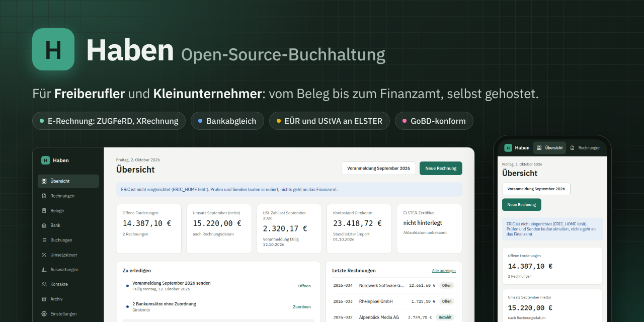Select invoice number 2026-032

tap(343, 317)
